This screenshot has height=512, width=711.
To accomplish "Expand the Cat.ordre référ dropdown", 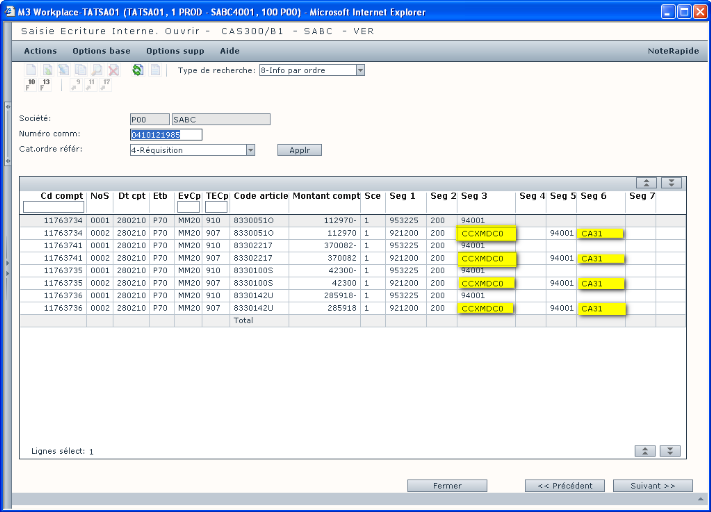I will 250,150.
